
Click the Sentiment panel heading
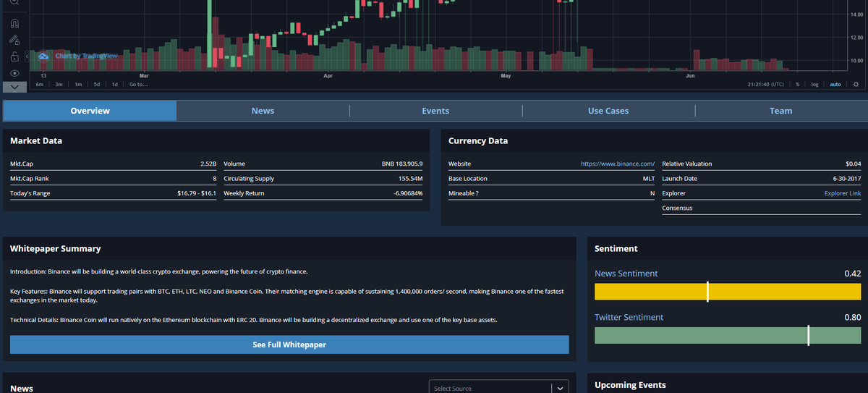tap(616, 248)
